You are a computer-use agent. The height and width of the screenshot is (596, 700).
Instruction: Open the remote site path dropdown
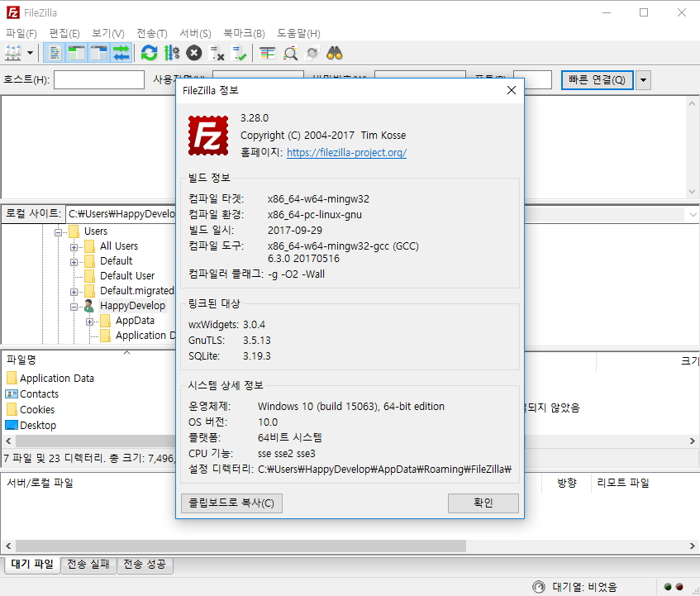click(693, 215)
